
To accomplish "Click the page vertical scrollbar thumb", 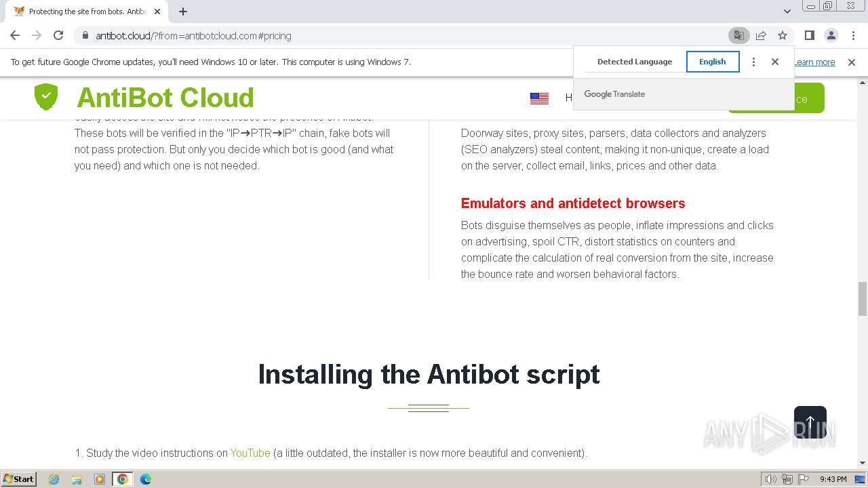I will (863, 299).
